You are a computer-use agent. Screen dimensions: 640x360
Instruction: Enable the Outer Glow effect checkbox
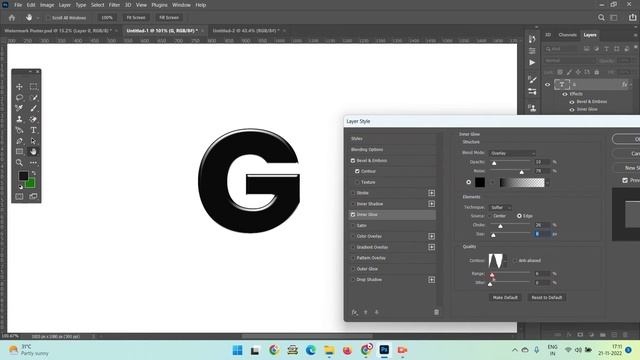pos(353,269)
